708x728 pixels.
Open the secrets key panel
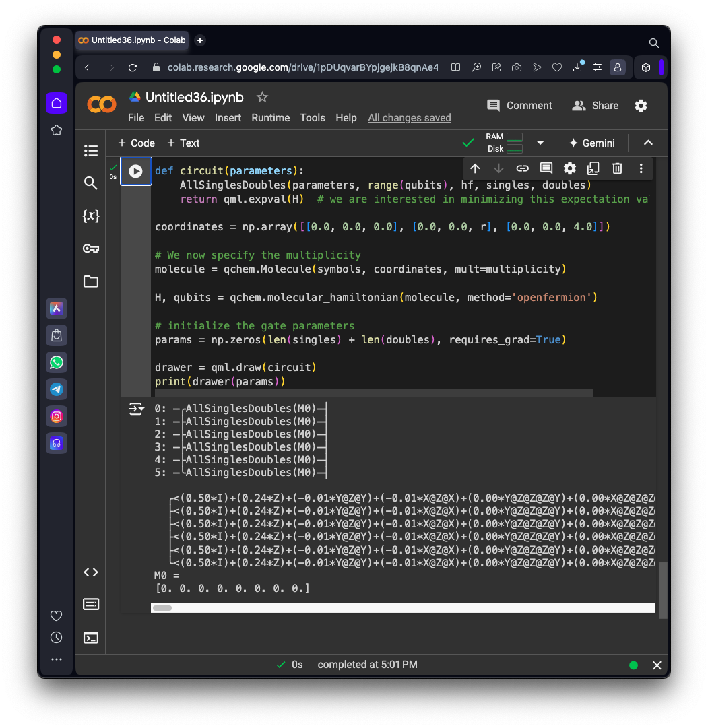click(91, 249)
